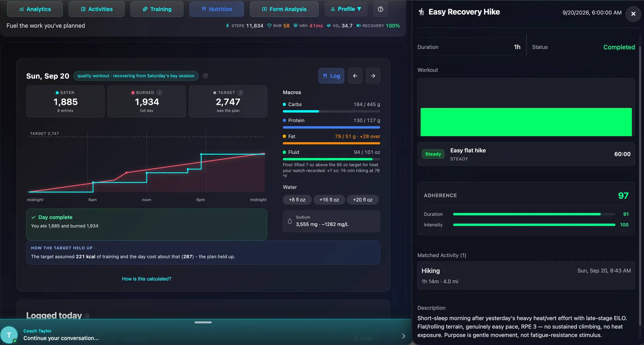Close the Easy Recovery Hike panel
644x345 pixels.
[633, 14]
